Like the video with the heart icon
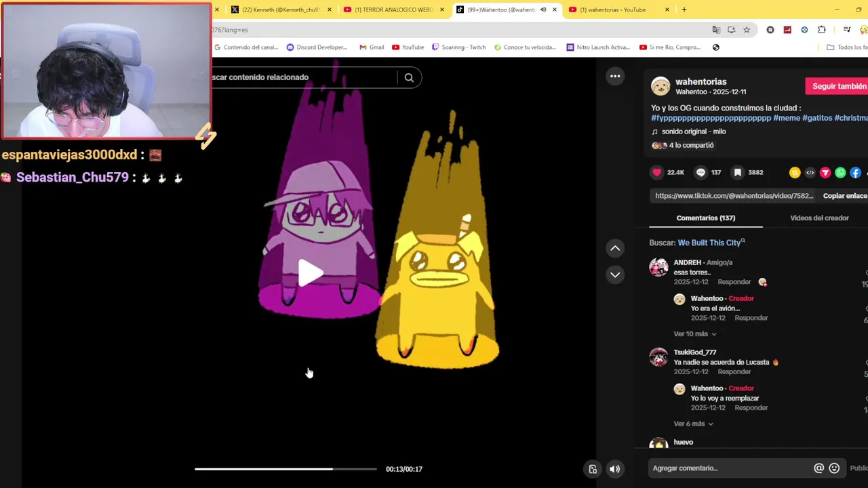868x488 pixels. (x=656, y=173)
